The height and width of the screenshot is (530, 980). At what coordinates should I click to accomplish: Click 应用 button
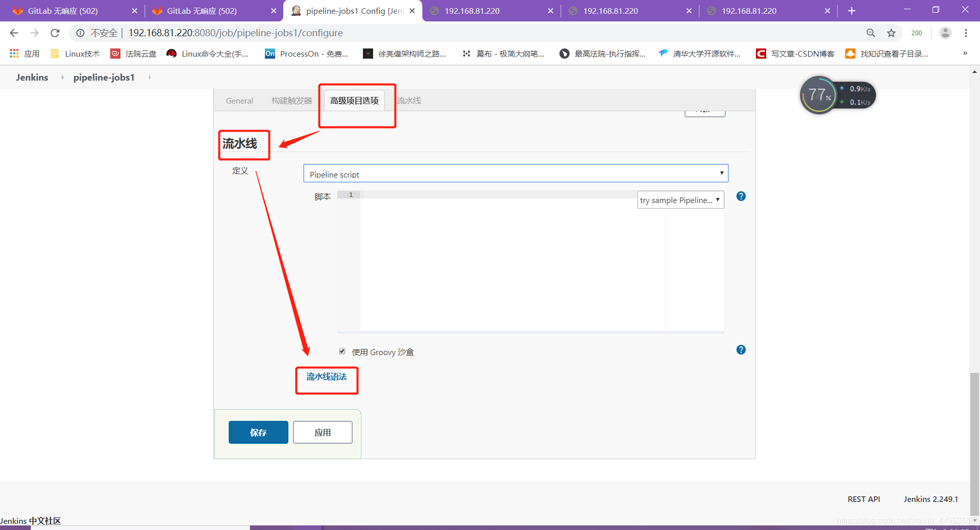[323, 433]
